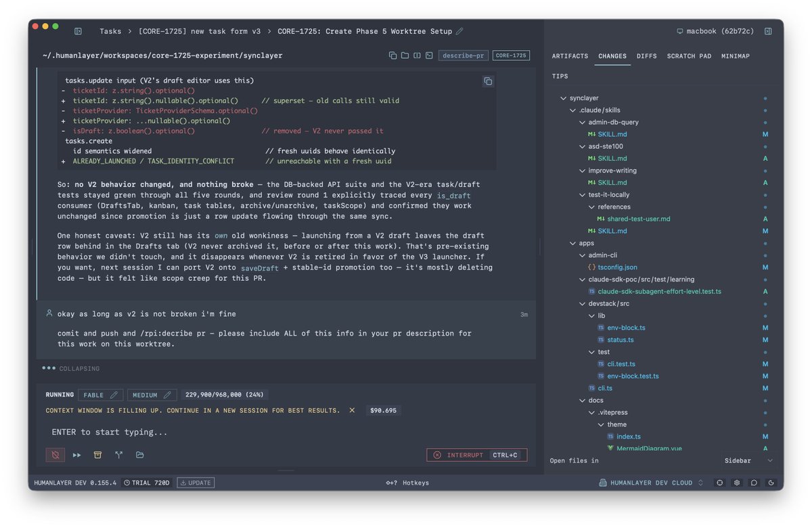
Task: Edit the session title with the pencil icon
Action: tap(459, 31)
